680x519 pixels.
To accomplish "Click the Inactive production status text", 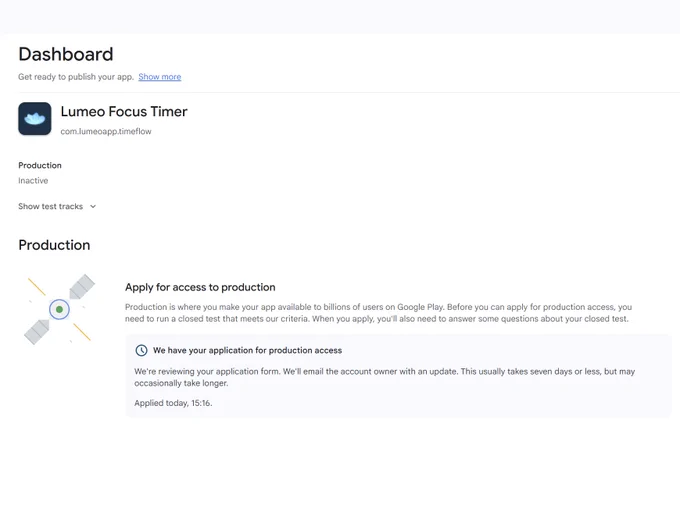I will pyautogui.click(x=33, y=180).
